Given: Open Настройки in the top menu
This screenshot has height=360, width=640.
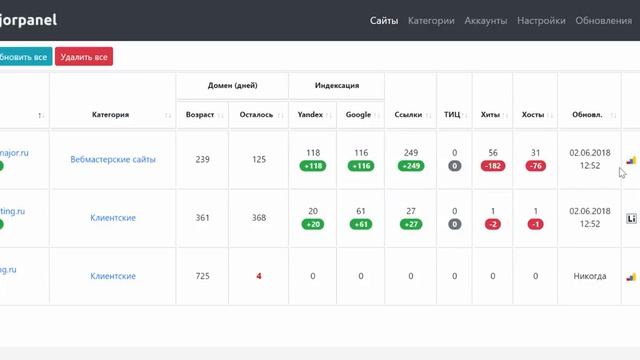Looking at the screenshot, I should (x=541, y=20).
